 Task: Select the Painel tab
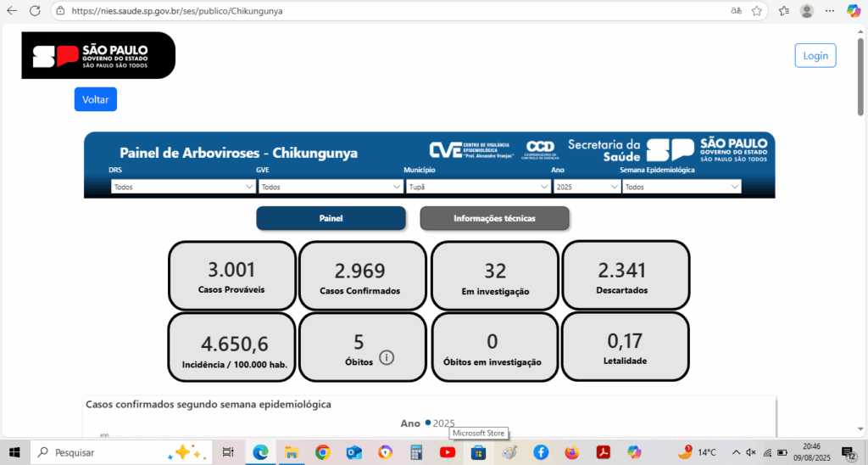click(x=331, y=218)
